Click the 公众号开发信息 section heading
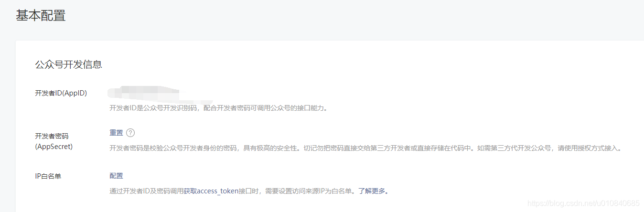Image resolution: width=644 pixels, height=212 pixels. (x=68, y=64)
